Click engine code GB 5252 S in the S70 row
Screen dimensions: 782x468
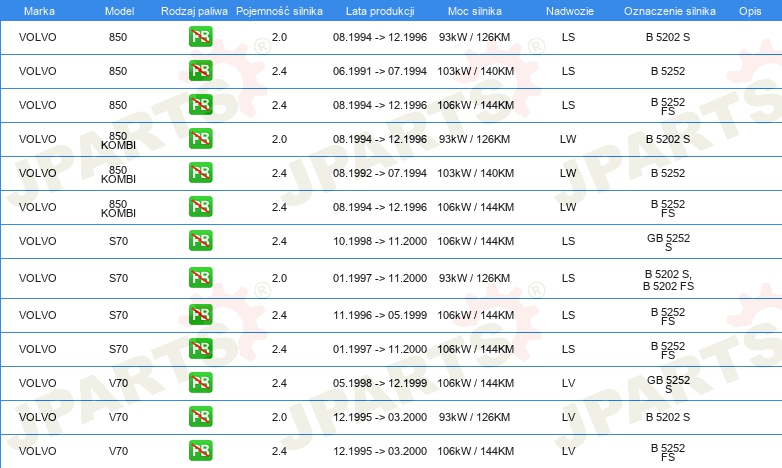pyautogui.click(x=668, y=242)
